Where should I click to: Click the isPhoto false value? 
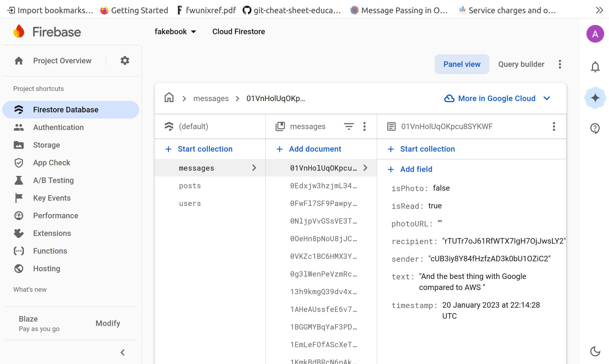[441, 188]
